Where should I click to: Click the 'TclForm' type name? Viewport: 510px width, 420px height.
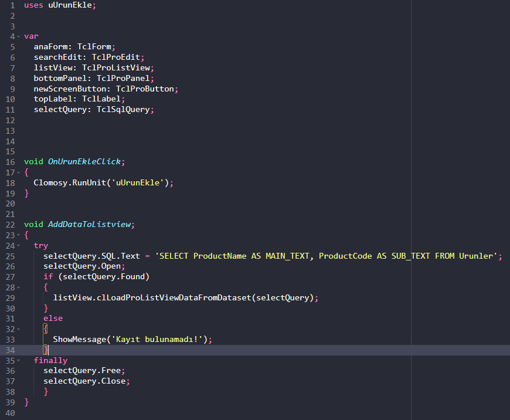pyautogui.click(x=94, y=46)
